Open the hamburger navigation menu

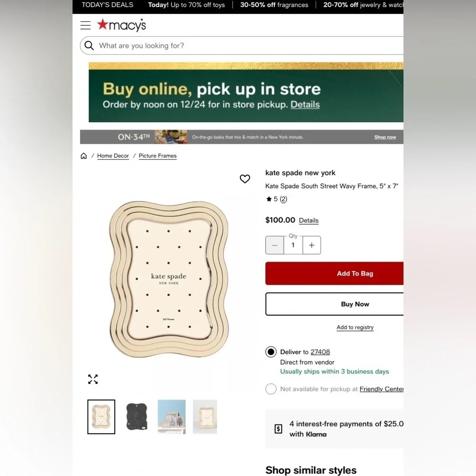[x=85, y=25]
